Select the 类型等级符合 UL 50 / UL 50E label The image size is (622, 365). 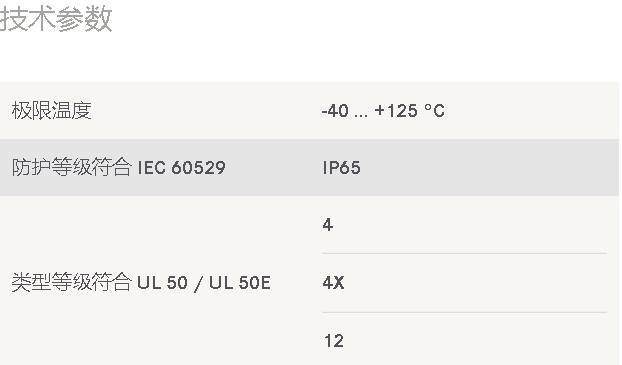coord(141,283)
